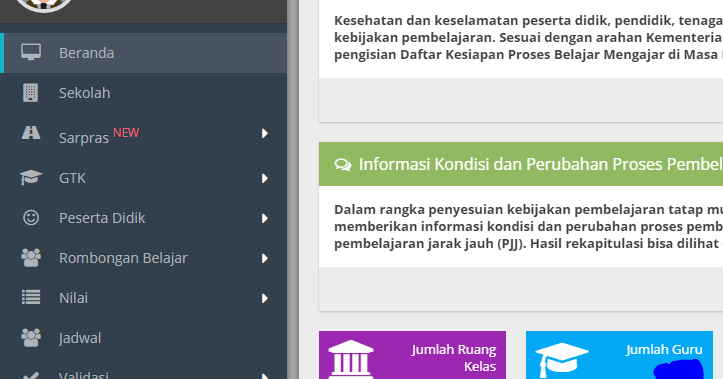Viewport: 723px width, 379px height.
Task: Click the GTK graduation cap icon
Action: [x=31, y=178]
